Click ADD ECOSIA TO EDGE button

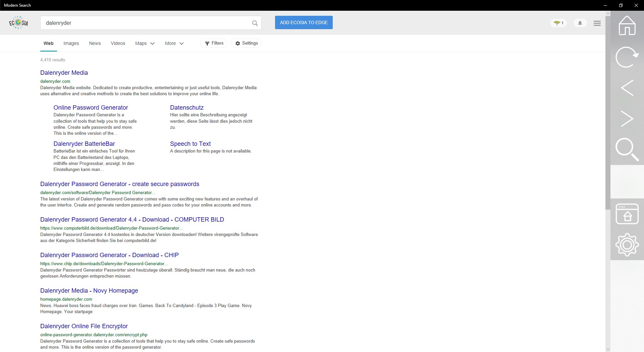coord(304,22)
